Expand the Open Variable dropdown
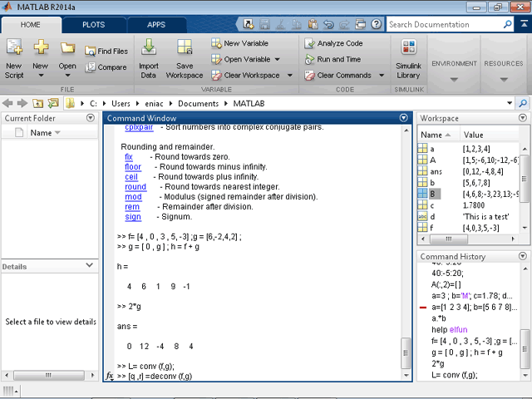This screenshot has width=532, height=399. point(277,59)
